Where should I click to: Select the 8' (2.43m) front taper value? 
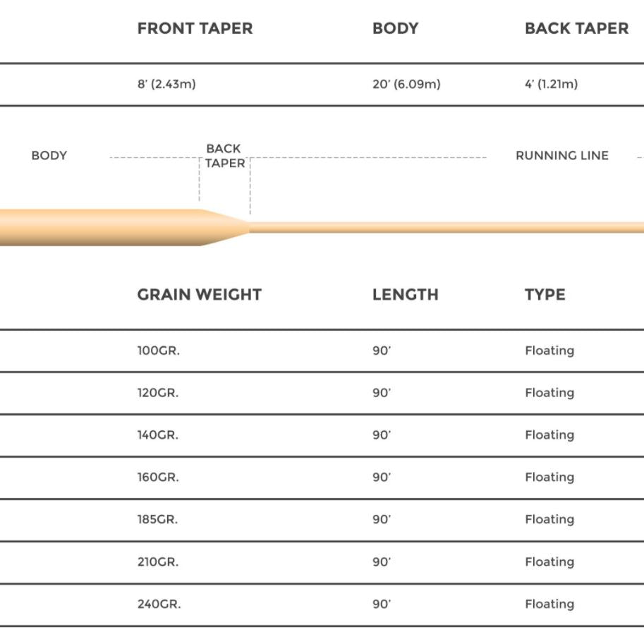pos(166,84)
